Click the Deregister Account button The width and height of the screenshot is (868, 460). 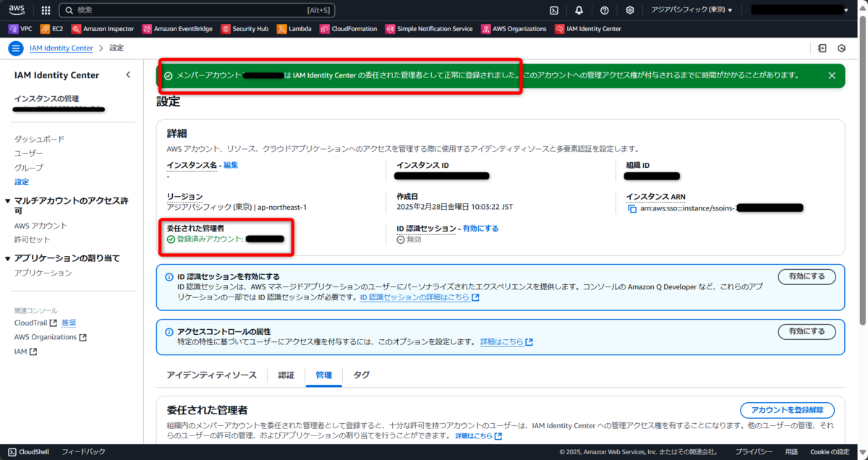787,410
